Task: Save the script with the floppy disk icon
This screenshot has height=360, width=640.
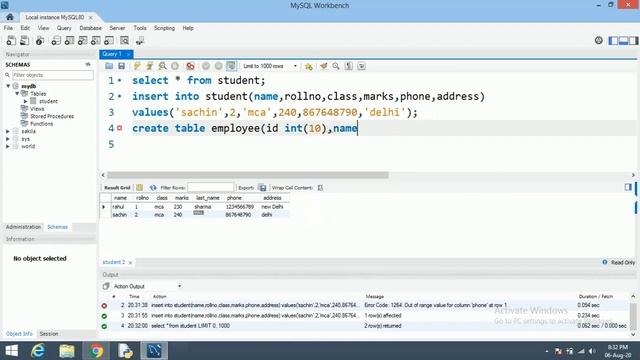Action: [x=121, y=66]
